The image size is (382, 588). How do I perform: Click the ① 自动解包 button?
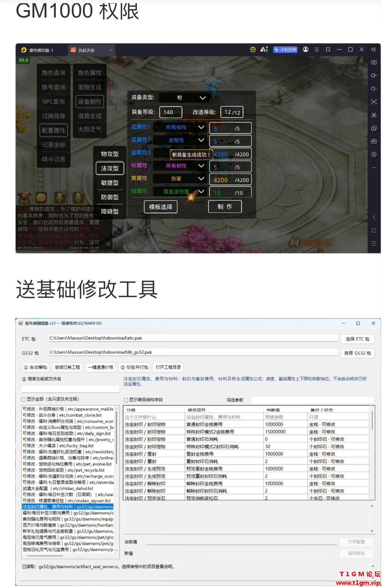click(35, 367)
